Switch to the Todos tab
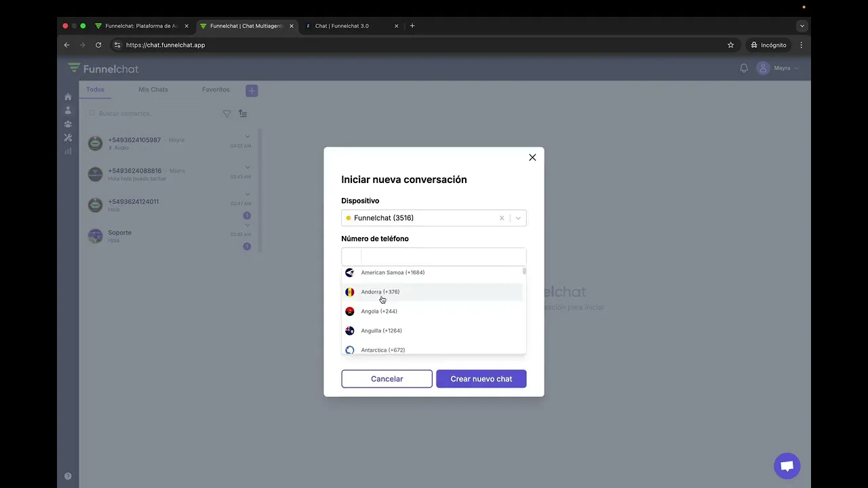This screenshot has height=488, width=868. pyautogui.click(x=96, y=89)
